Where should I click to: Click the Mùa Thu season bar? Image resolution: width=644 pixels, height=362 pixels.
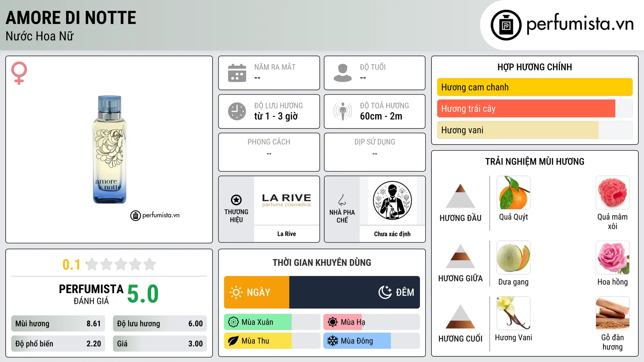pyautogui.click(x=272, y=341)
